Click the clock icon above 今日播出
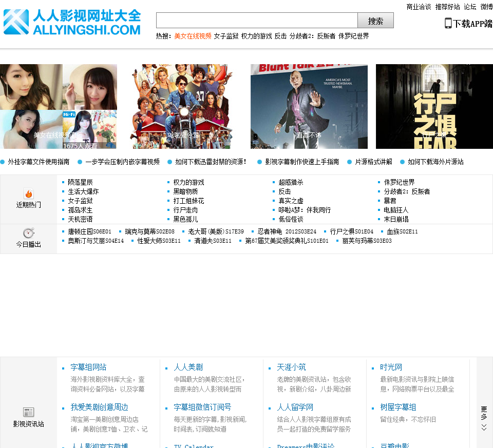 pyautogui.click(x=29, y=233)
